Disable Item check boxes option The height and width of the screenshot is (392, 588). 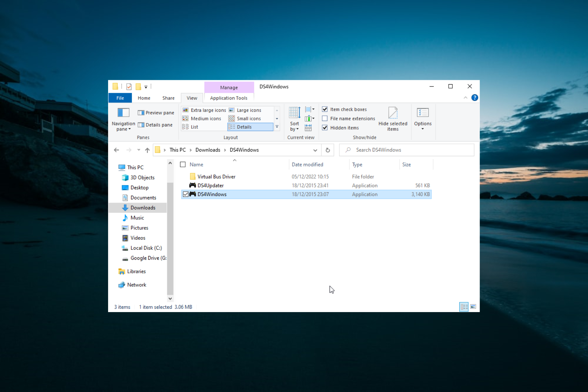325,109
